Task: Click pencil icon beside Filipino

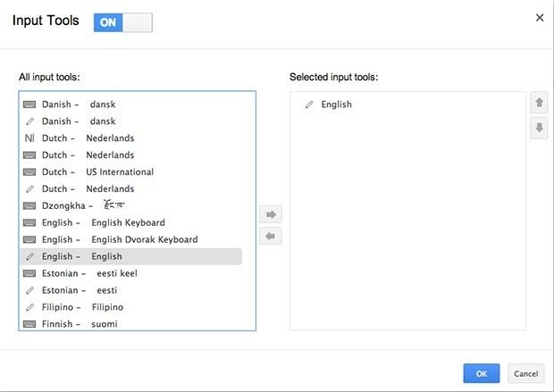Action: [30, 307]
